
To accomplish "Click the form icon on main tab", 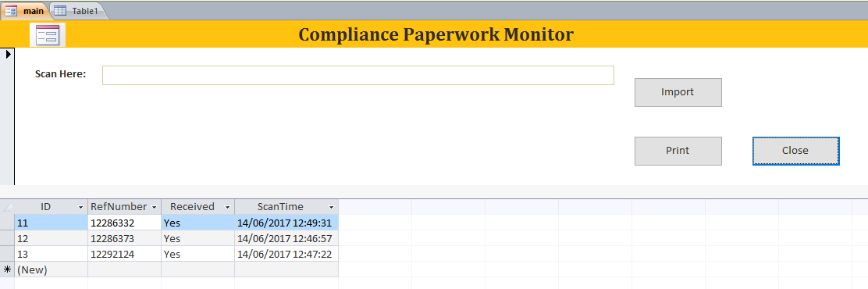I will tap(11, 10).
